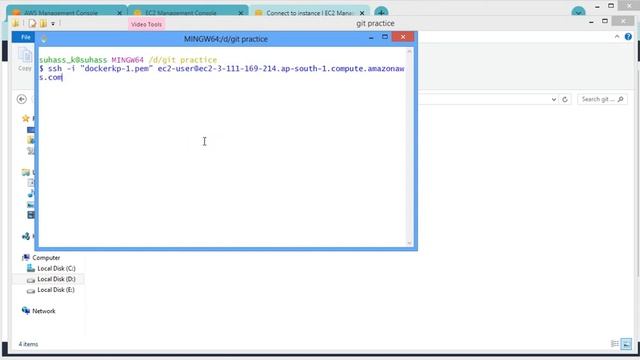
Task: Click the MINGW64:/d/git practice title bar
Action: click(x=226, y=39)
